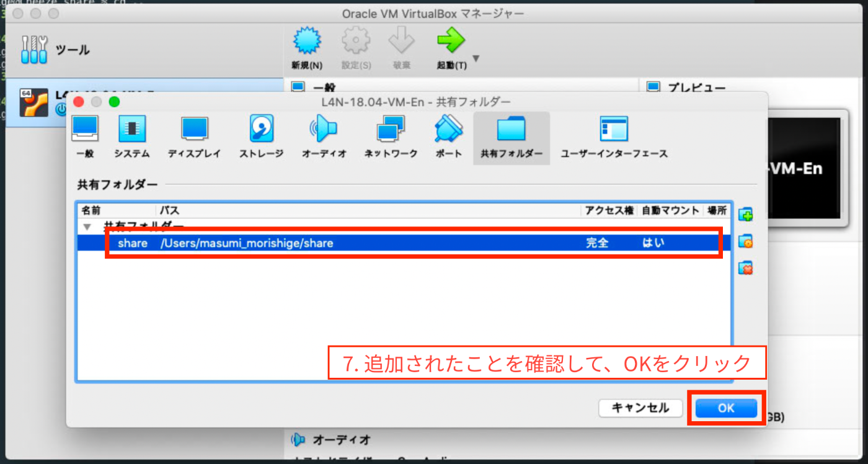Click the 一般 section icon in main window
Screen dimensions: 868x464
point(299,87)
